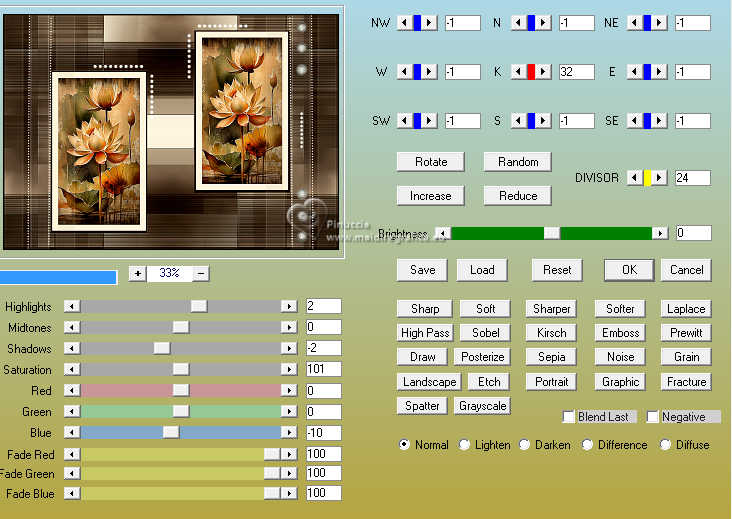Click NE value left arrow
732x519 pixels.
634,22
